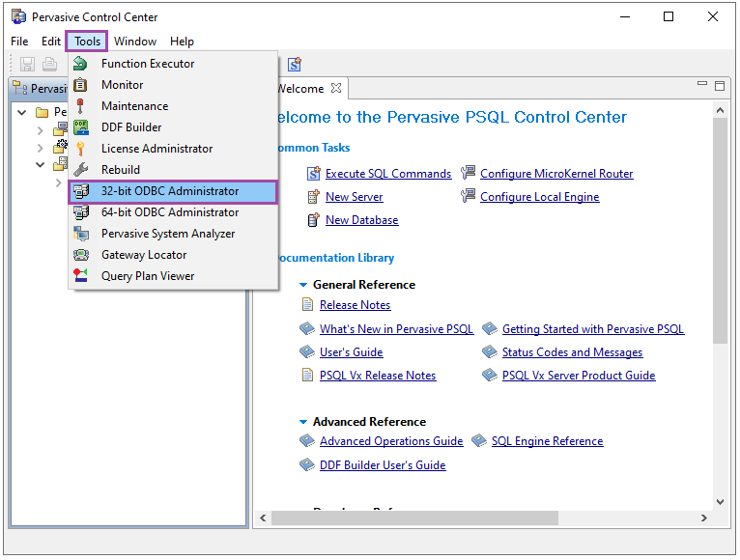Viewport: 740px width, 560px height.
Task: Open the New Database link
Action: [x=361, y=220]
